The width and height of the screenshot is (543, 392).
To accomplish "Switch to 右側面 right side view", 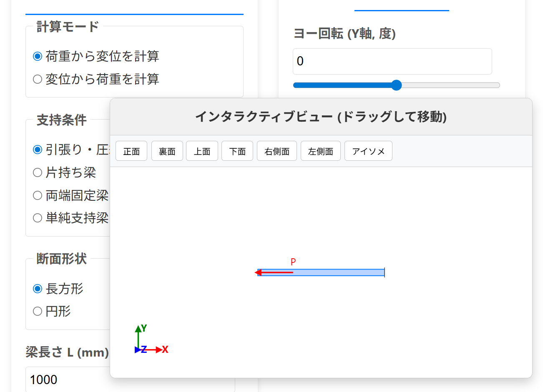I will (x=277, y=151).
